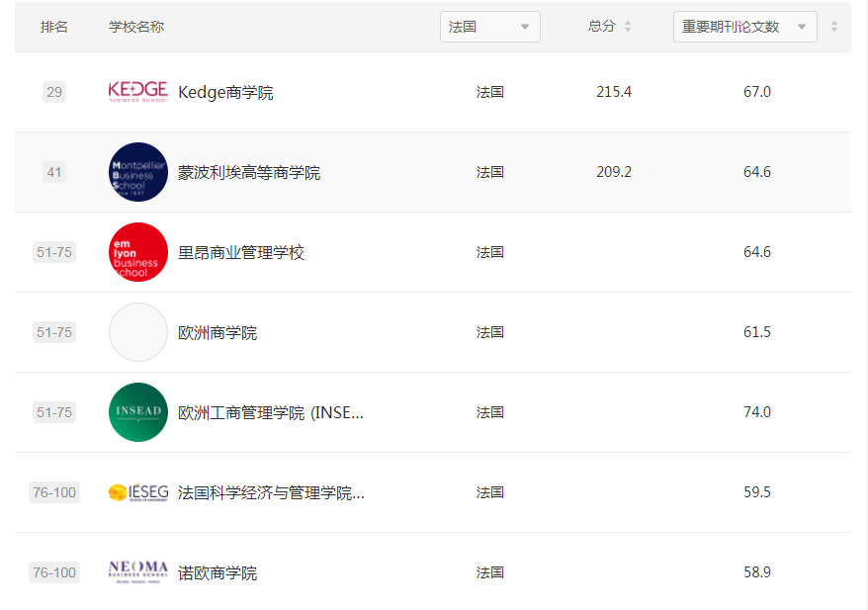Click the Montpellier Business School logo
The height and width of the screenshot is (610, 868).
[x=137, y=172]
